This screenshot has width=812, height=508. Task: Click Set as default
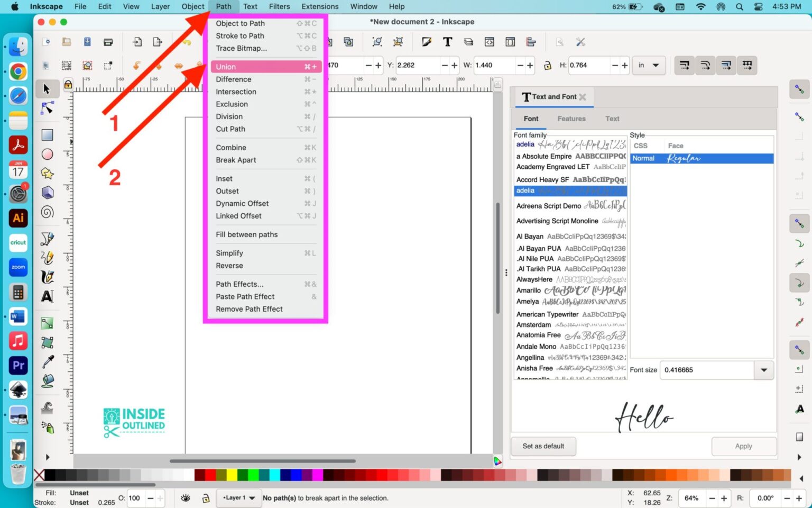pos(543,446)
